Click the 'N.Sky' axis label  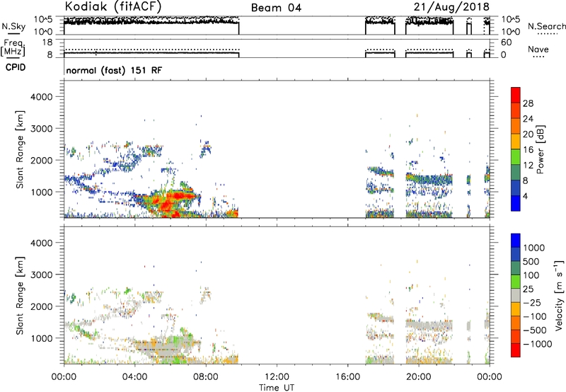pos(13,26)
